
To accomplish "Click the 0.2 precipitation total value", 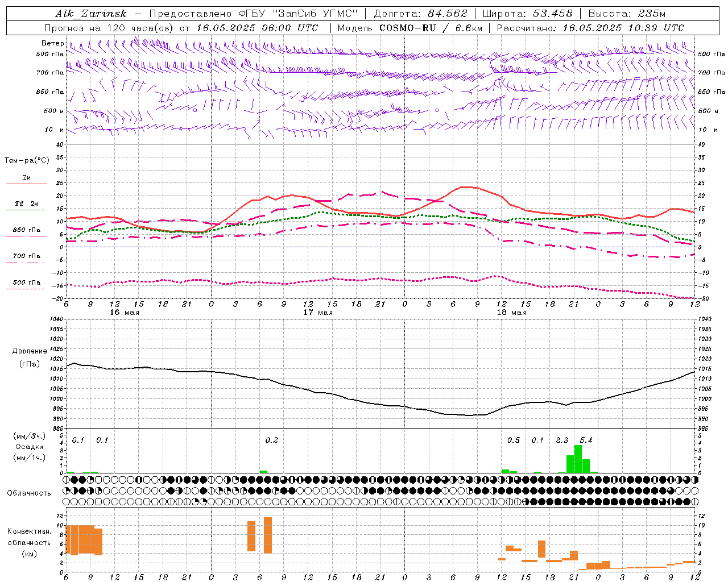I will (x=272, y=440).
